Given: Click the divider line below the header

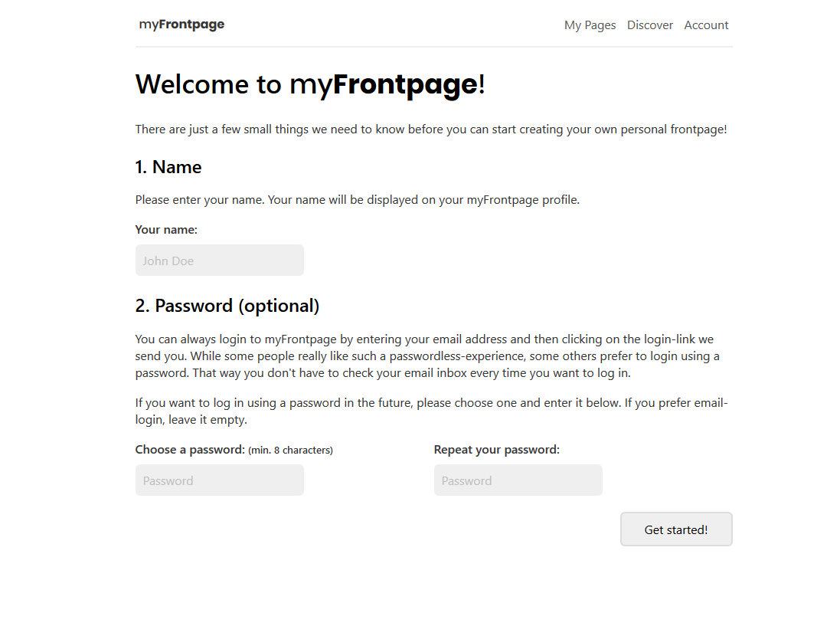Looking at the screenshot, I should pos(434,47).
